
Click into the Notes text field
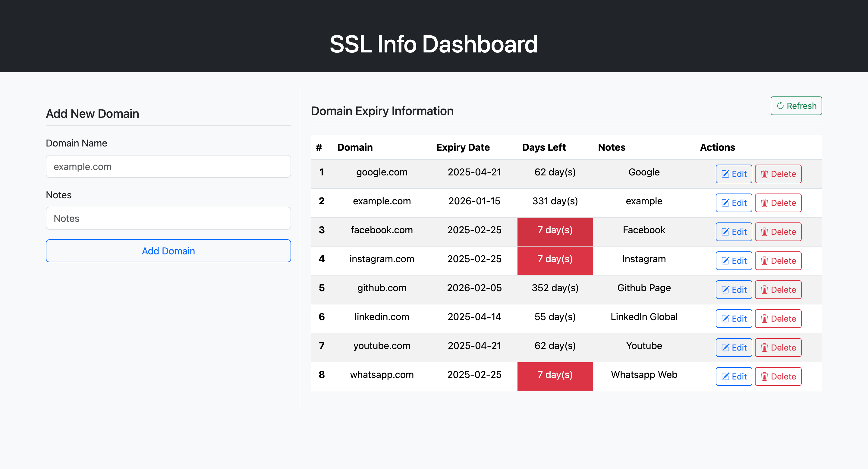(168, 218)
